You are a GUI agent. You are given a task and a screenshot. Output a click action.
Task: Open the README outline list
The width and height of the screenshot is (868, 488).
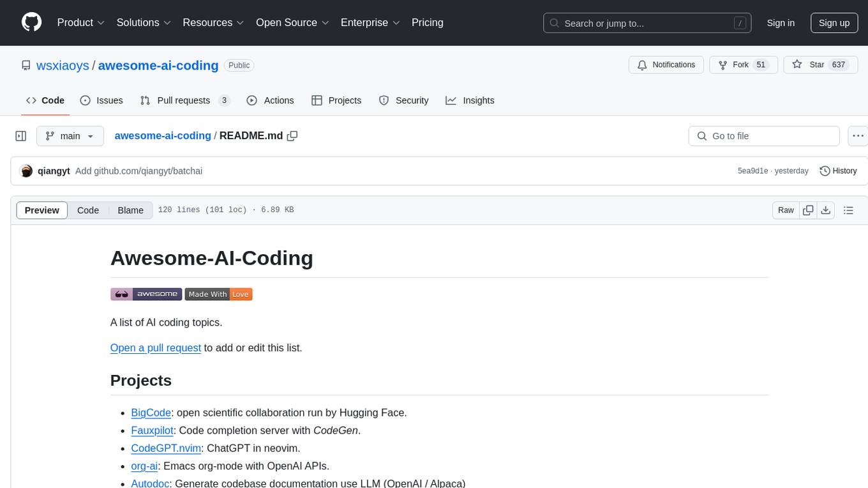pyautogui.click(x=848, y=210)
